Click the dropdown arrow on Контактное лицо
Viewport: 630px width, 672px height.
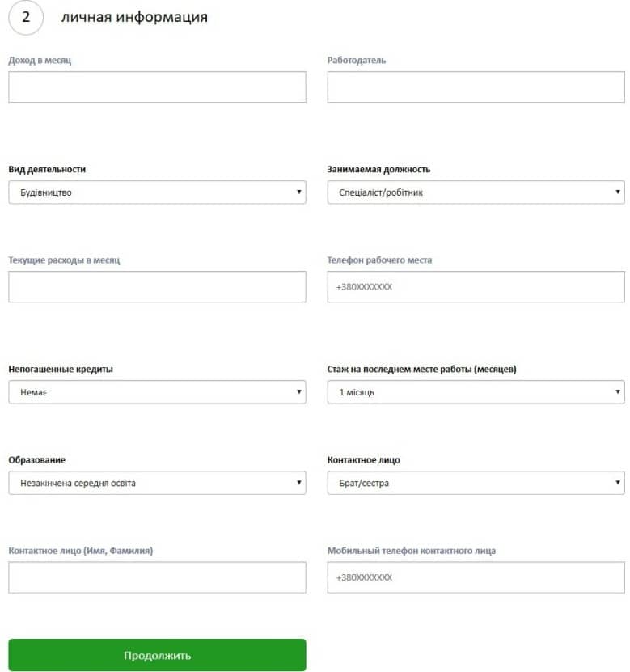(616, 483)
